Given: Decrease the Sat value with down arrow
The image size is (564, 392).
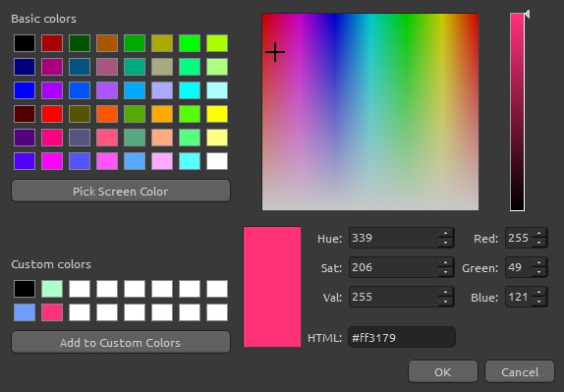Looking at the screenshot, I should 446,272.
